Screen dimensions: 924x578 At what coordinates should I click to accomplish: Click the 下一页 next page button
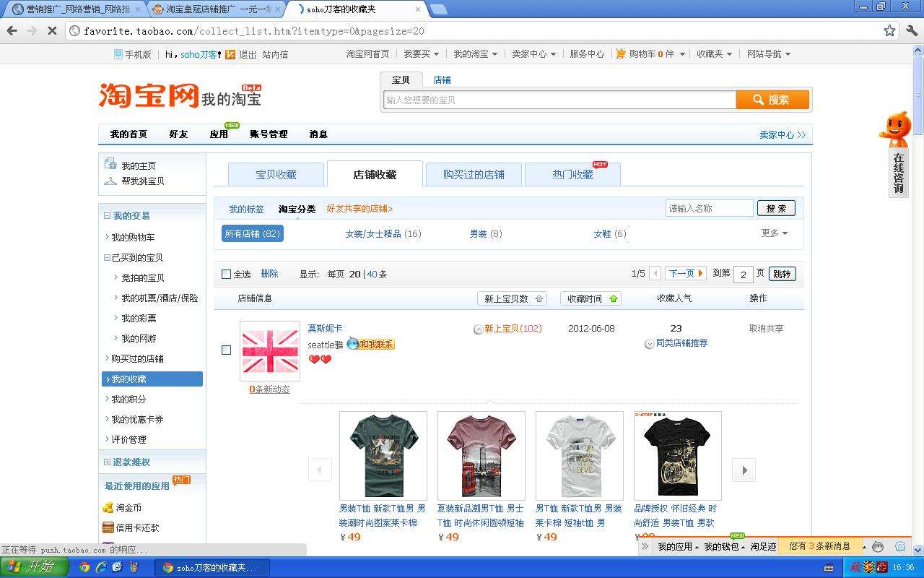tap(685, 274)
